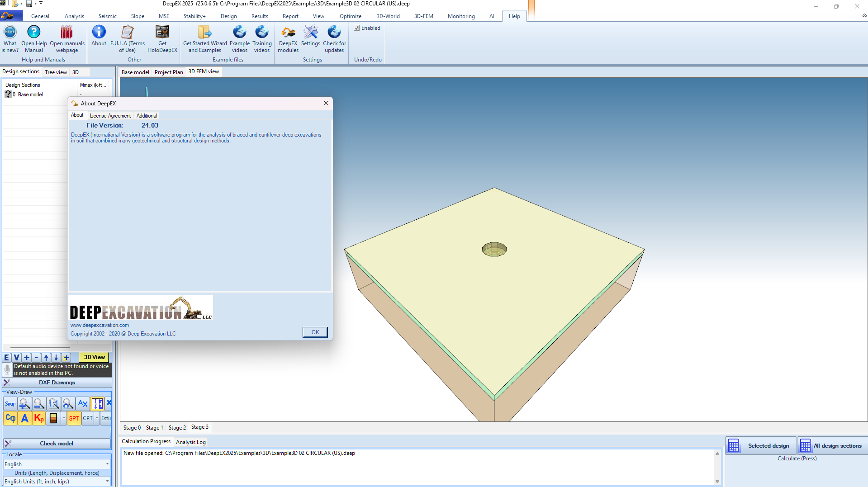Click OK in About DeepEX dialog
The width and height of the screenshot is (868, 487).
[x=315, y=332]
